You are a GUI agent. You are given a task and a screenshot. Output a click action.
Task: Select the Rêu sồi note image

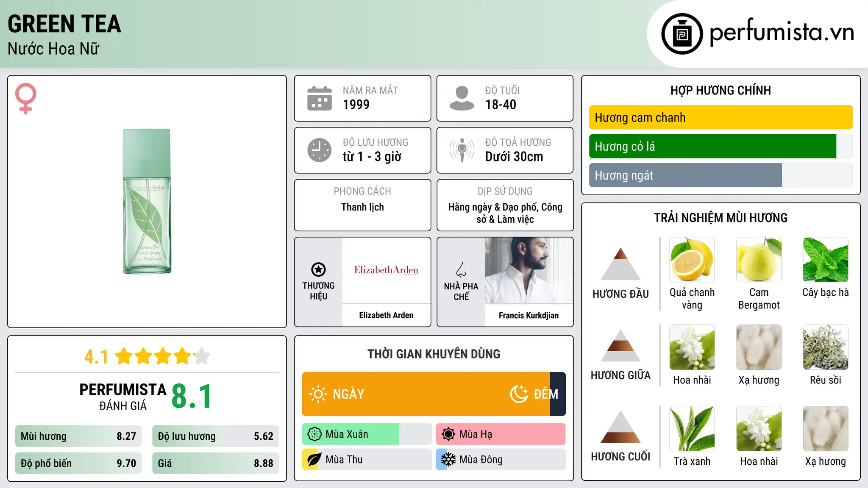(x=826, y=347)
